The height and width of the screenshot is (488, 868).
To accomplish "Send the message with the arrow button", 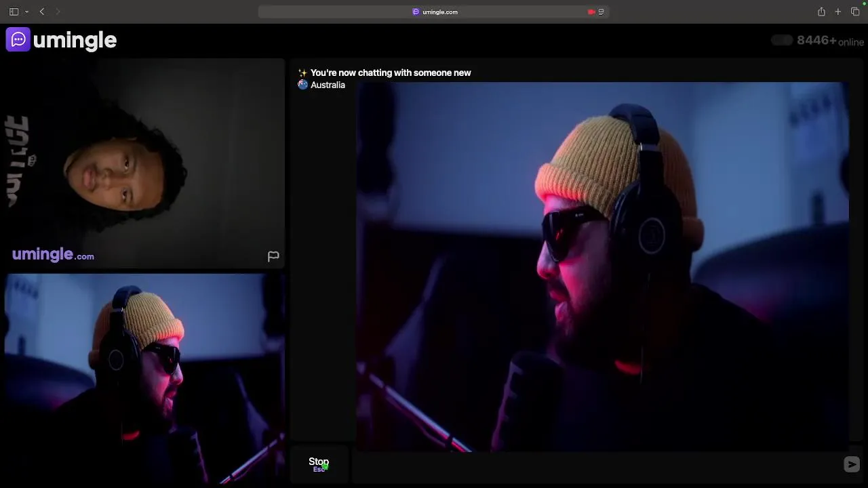I will 852,464.
